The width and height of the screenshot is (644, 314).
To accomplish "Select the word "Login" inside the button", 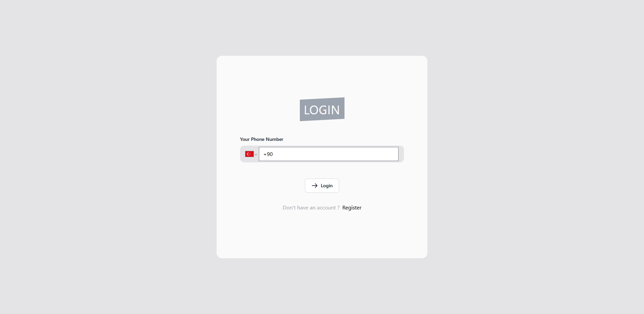I will (x=327, y=186).
